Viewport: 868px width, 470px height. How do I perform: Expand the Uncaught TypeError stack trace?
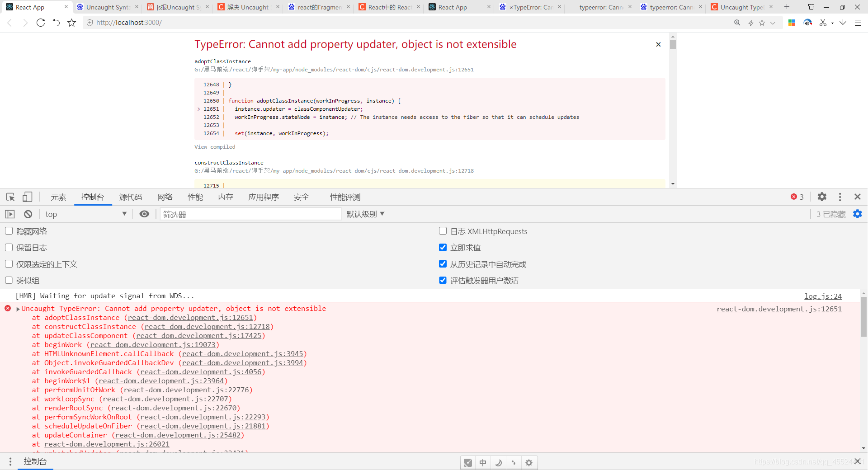[x=18, y=309]
